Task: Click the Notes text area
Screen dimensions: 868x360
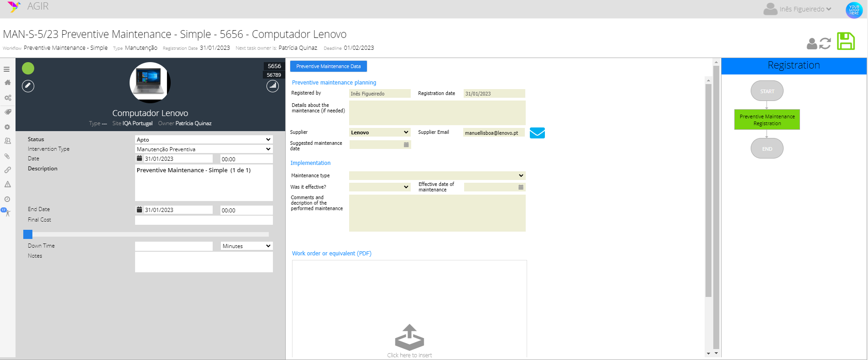Action: pos(204,262)
